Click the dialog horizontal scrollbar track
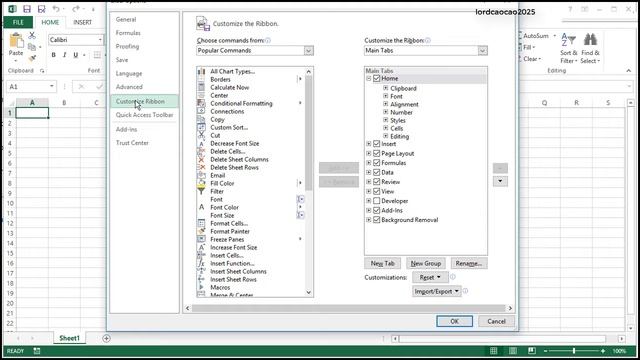Image resolution: width=640 pixels, height=360 pixels. click(349, 308)
